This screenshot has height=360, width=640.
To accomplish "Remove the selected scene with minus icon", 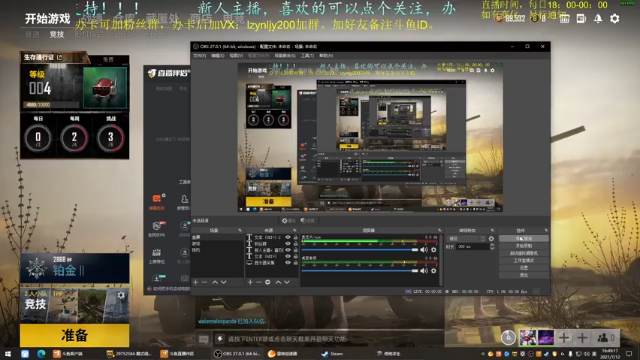I will pyautogui.click(x=204, y=282).
